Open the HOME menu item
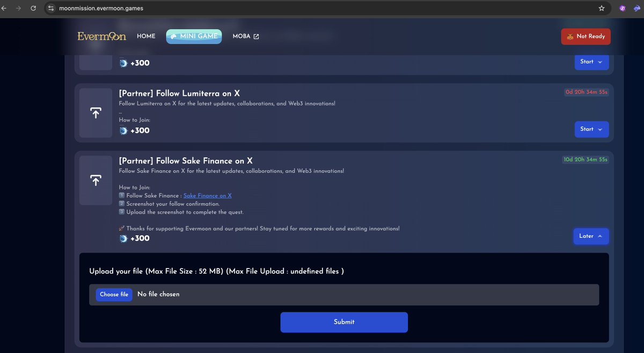The width and height of the screenshot is (644, 353). (x=146, y=36)
